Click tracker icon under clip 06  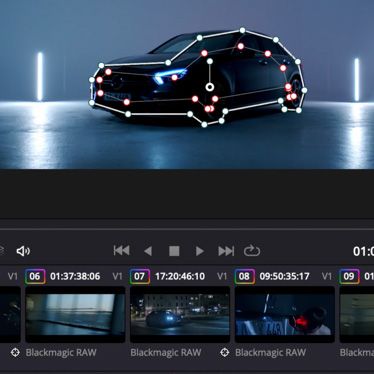15,352
